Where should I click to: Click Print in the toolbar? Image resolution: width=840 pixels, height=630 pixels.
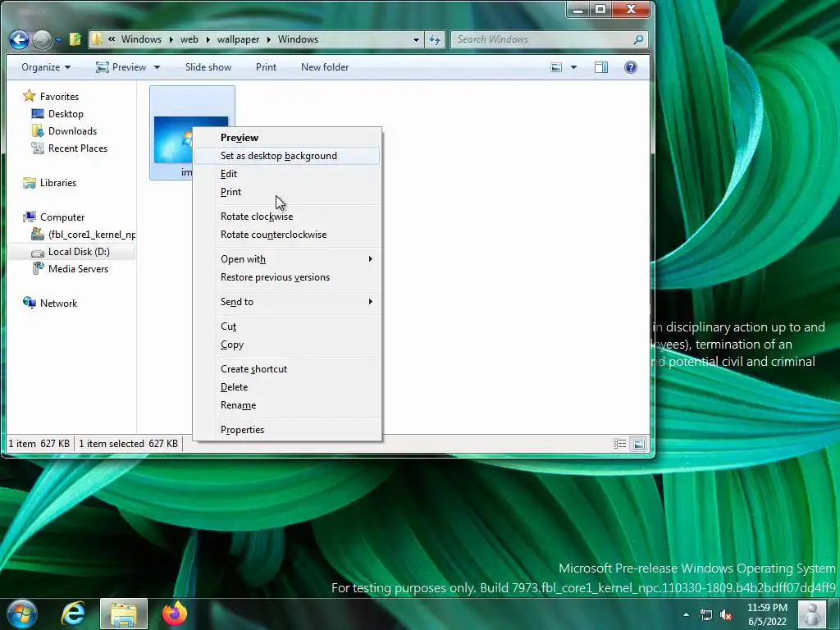pos(266,67)
